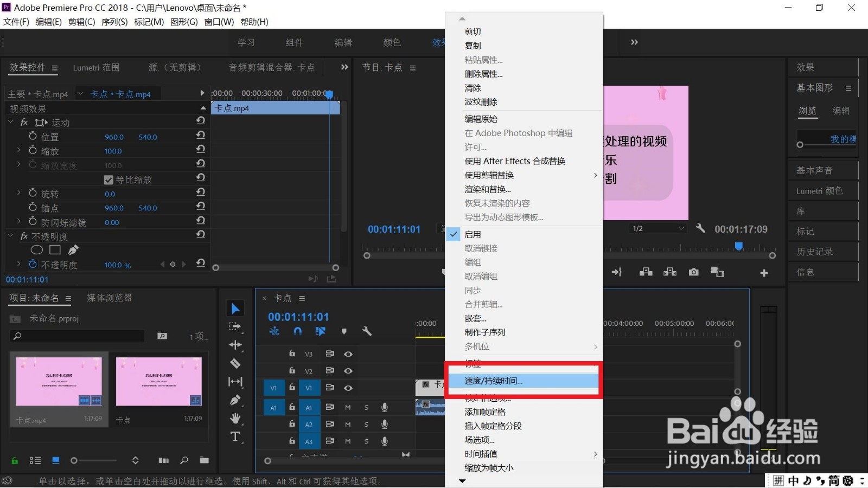Click program monitor playhead marker
Viewport: 868px width, 488px height.
[x=738, y=246]
